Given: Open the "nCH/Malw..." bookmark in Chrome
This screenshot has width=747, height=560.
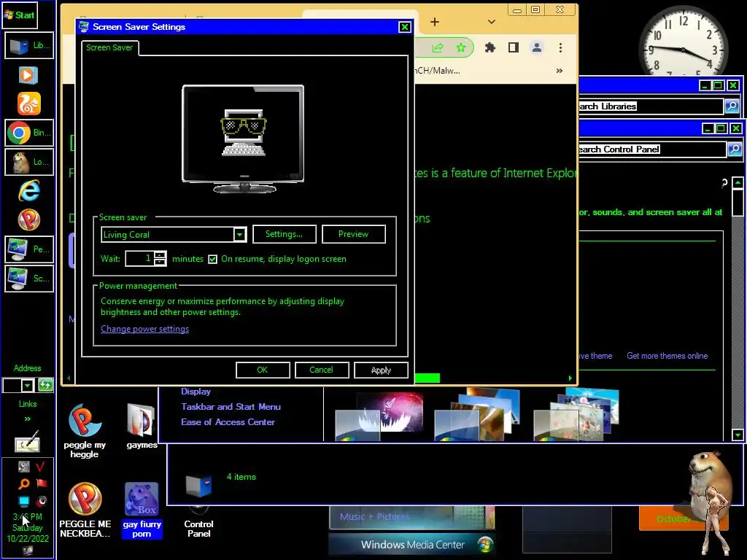Looking at the screenshot, I should click(438, 71).
